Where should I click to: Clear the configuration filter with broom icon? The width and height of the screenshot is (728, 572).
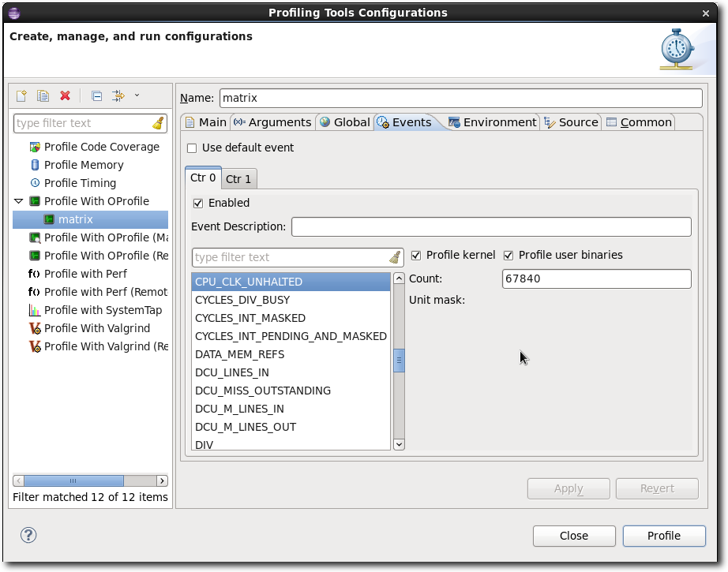click(158, 123)
